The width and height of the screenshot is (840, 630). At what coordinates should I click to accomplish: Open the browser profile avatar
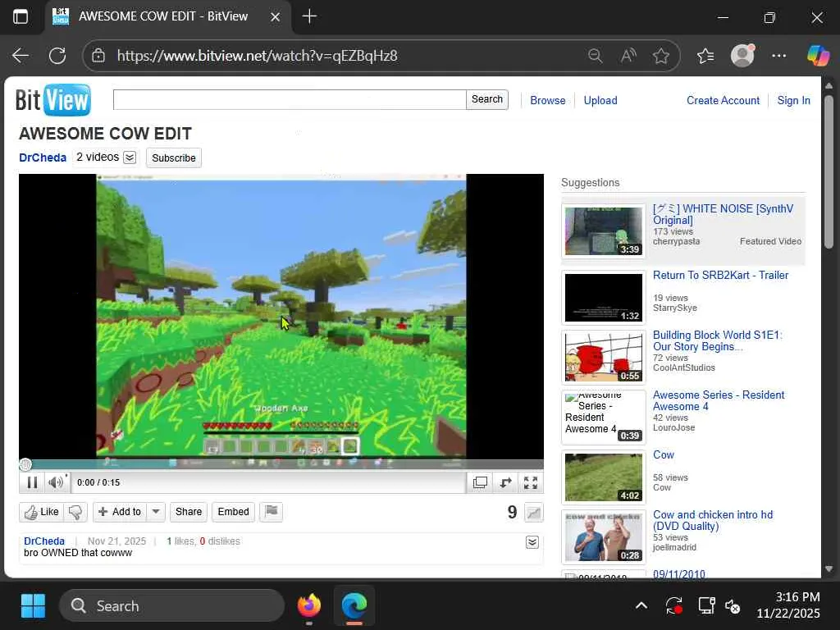[x=742, y=55]
